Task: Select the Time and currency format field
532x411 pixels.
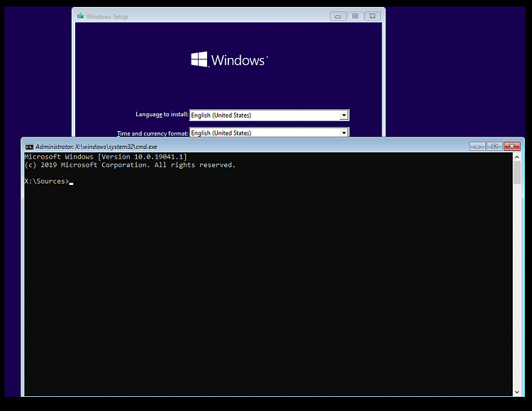Action: click(x=269, y=132)
